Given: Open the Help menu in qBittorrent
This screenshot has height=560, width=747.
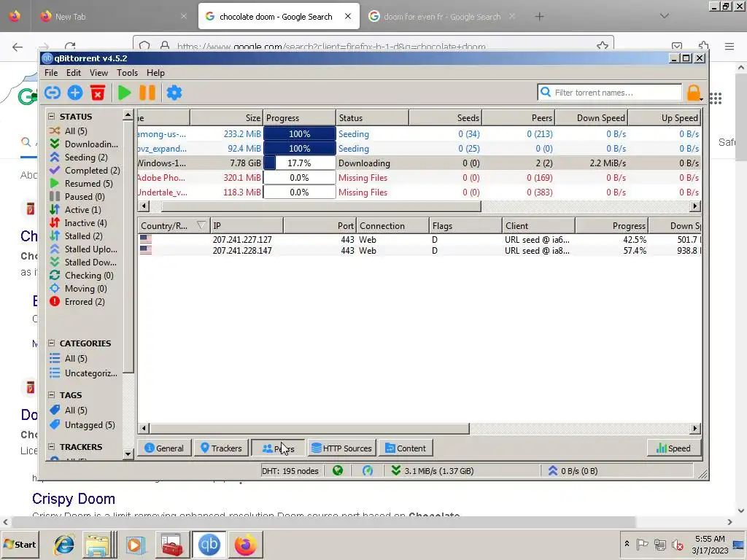Looking at the screenshot, I should [x=155, y=73].
